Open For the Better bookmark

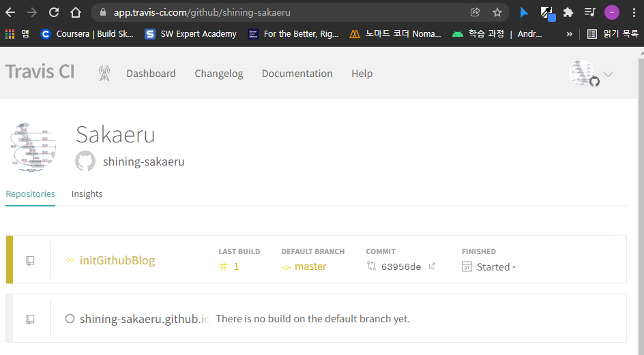tap(293, 34)
